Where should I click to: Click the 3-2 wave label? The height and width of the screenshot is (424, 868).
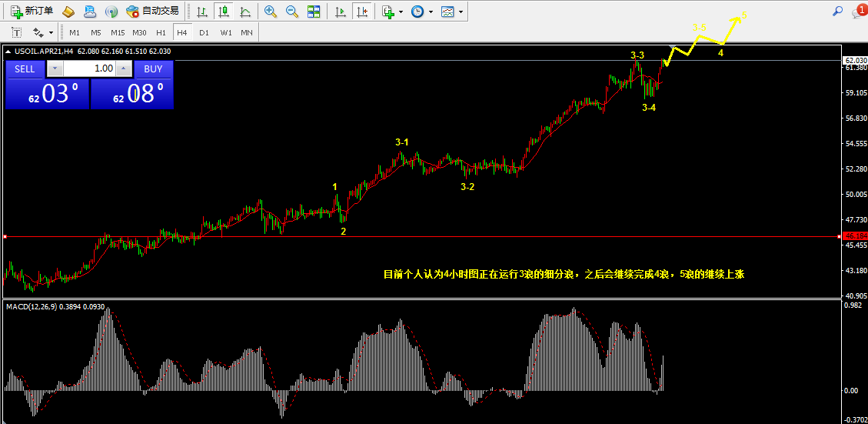pyautogui.click(x=467, y=187)
